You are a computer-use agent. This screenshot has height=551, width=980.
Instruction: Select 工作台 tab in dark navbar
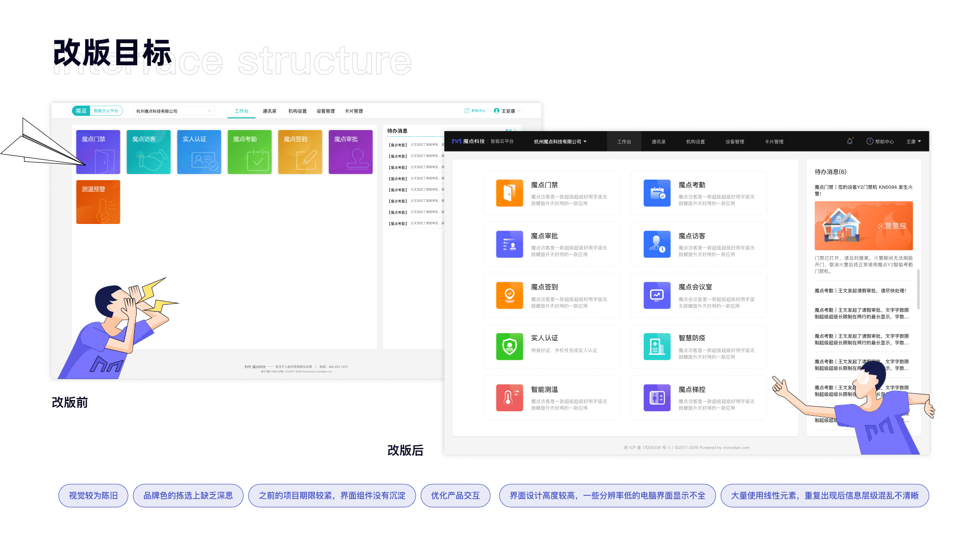coord(624,141)
